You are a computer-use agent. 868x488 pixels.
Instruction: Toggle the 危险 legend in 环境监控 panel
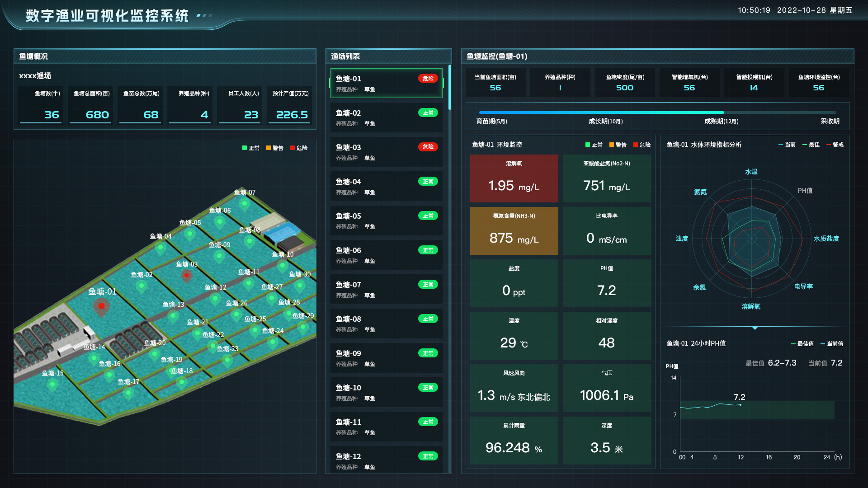click(x=642, y=145)
